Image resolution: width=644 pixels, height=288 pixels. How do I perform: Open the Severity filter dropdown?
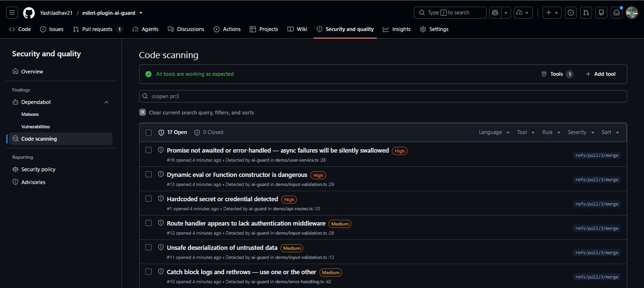[x=581, y=132]
